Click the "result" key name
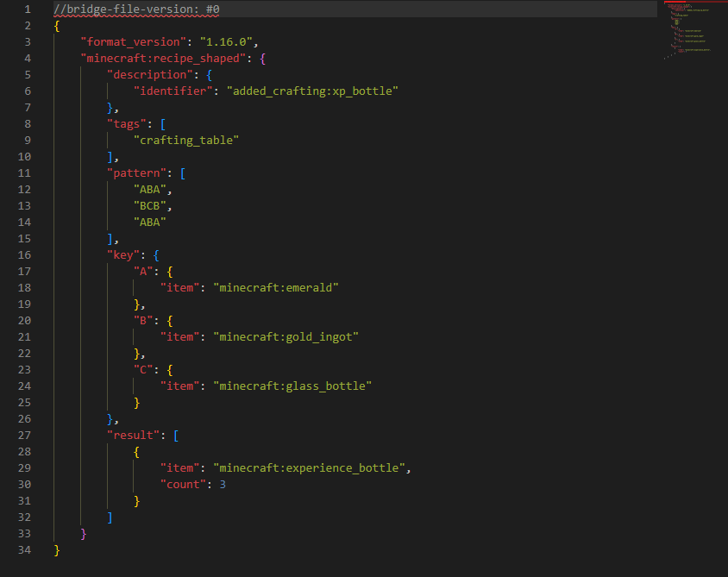Viewport: 728px width, 577px height. 133,436
